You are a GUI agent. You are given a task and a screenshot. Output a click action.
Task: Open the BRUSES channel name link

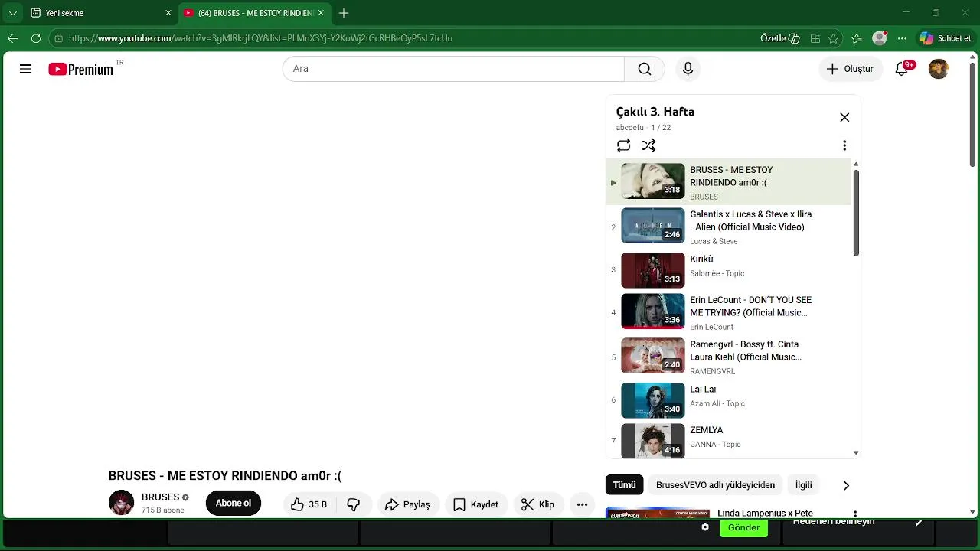[x=160, y=497]
